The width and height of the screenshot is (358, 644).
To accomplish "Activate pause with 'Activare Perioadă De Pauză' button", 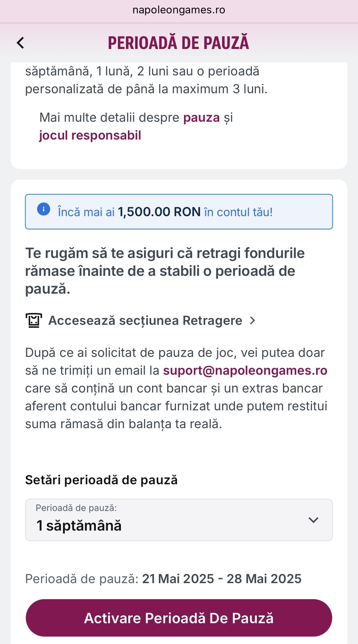I will (x=179, y=618).
